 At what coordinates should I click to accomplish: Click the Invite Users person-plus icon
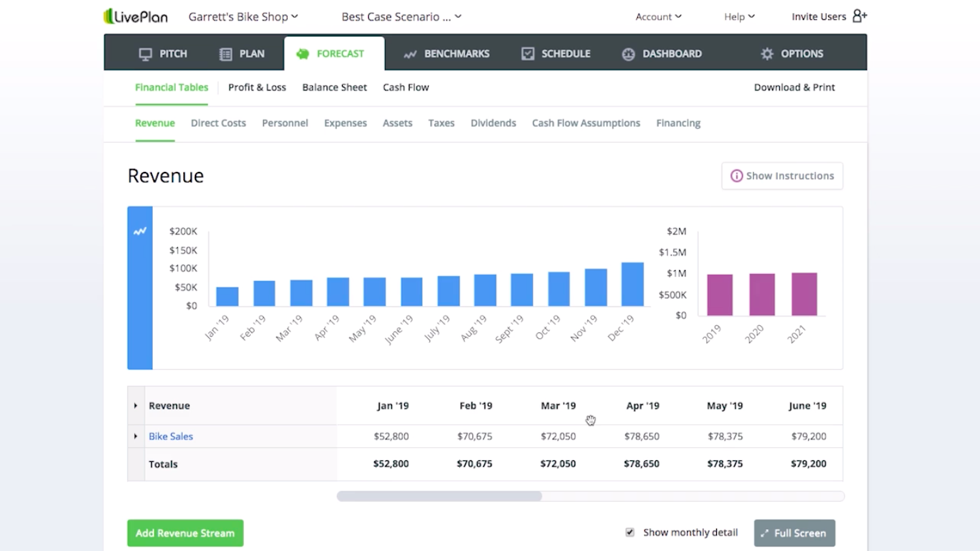coord(859,16)
